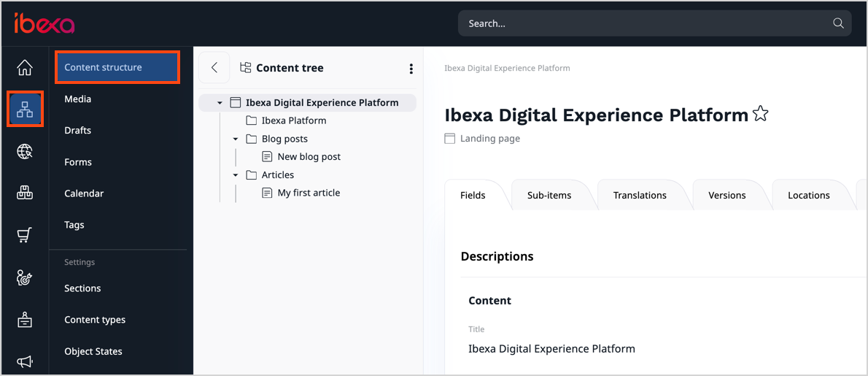Collapse the content tree panel with back arrow
The height and width of the screenshot is (376, 868).
(x=214, y=68)
